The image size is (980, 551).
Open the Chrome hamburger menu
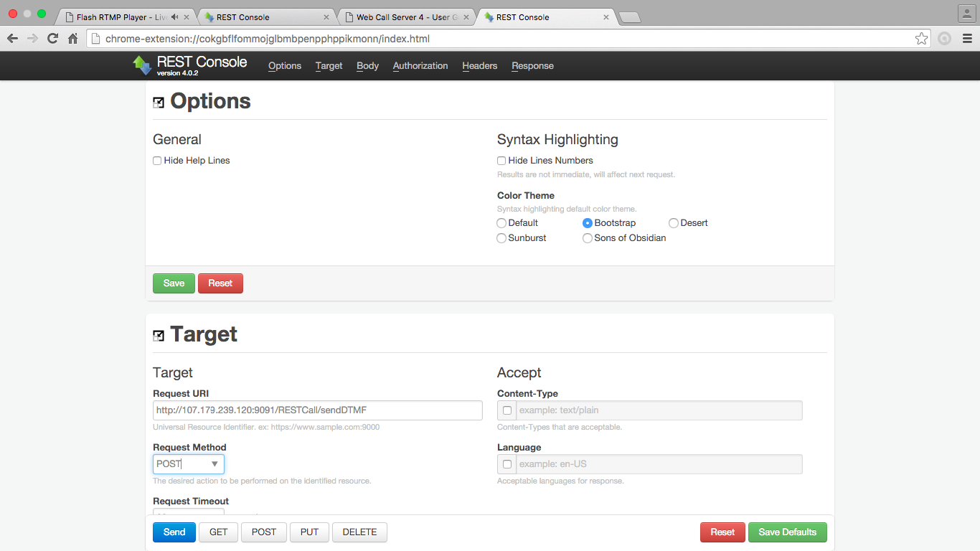coord(967,39)
